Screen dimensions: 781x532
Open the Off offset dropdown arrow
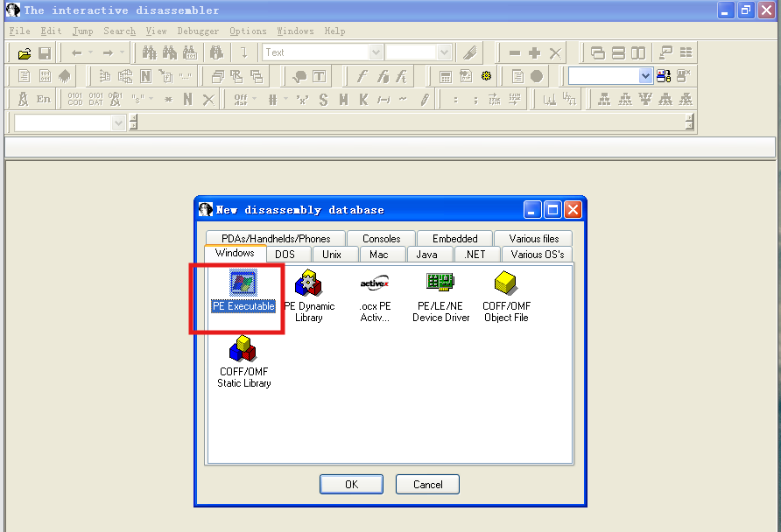254,99
